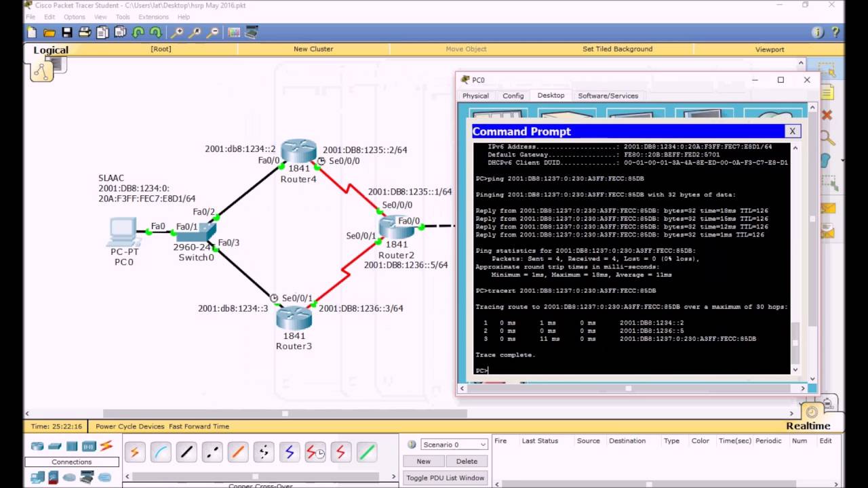
Task: Select Routers device category
Action: (x=37, y=446)
